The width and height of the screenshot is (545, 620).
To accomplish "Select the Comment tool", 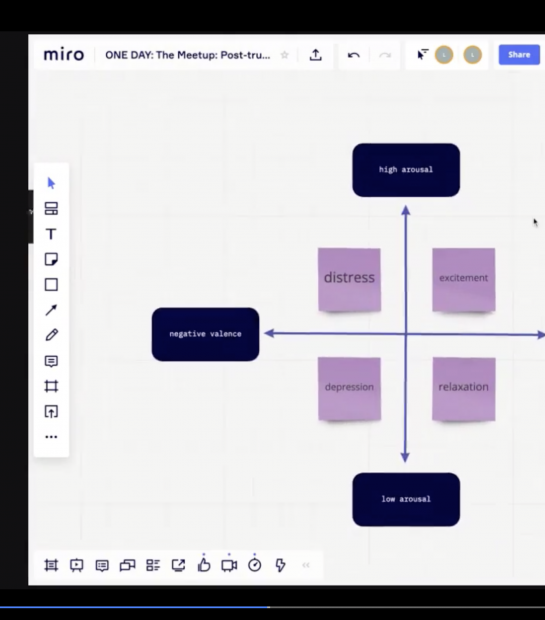I will click(51, 361).
